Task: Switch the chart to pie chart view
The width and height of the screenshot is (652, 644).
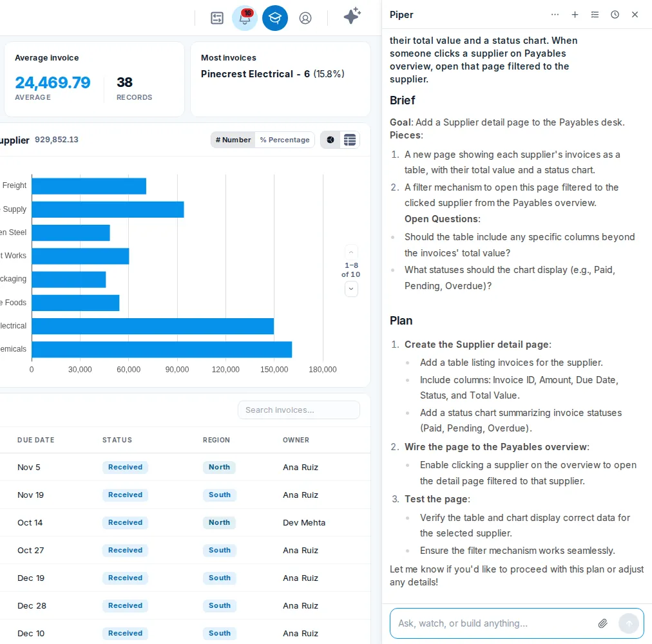Action: click(x=331, y=140)
